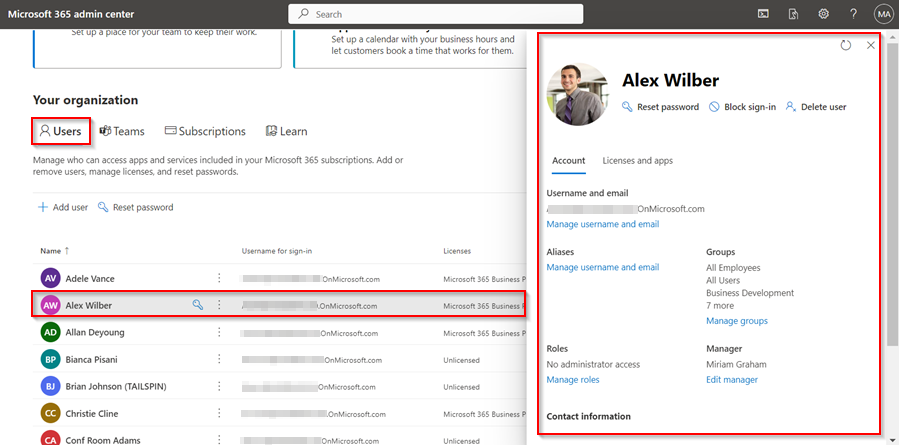Select the Adele Vance user name

pyautogui.click(x=90, y=279)
